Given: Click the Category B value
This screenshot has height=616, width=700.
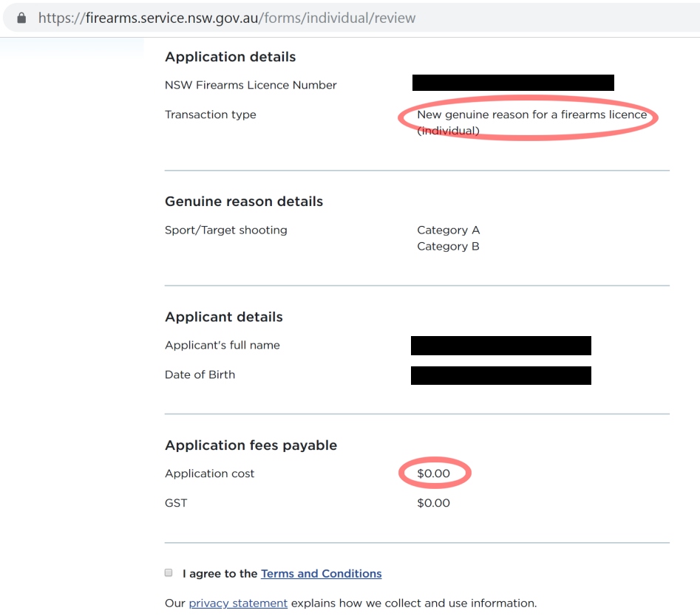Looking at the screenshot, I should pyautogui.click(x=448, y=246).
